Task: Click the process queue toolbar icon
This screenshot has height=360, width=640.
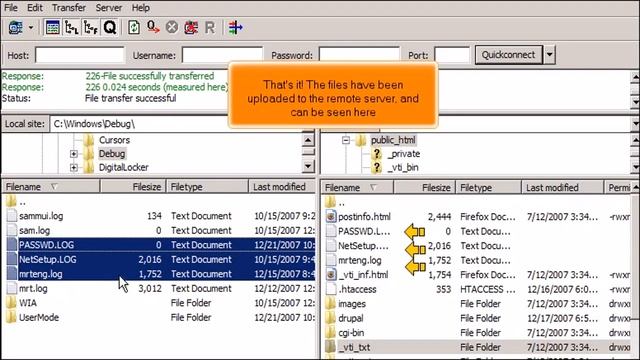Action: click(x=153, y=28)
